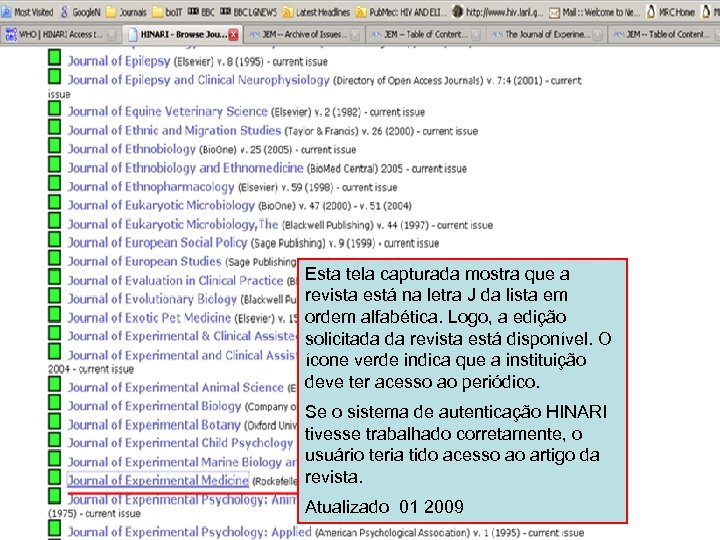Open the Latest Headlines feed bookmark
The width and height of the screenshot is (720, 540).
[x=316, y=12]
